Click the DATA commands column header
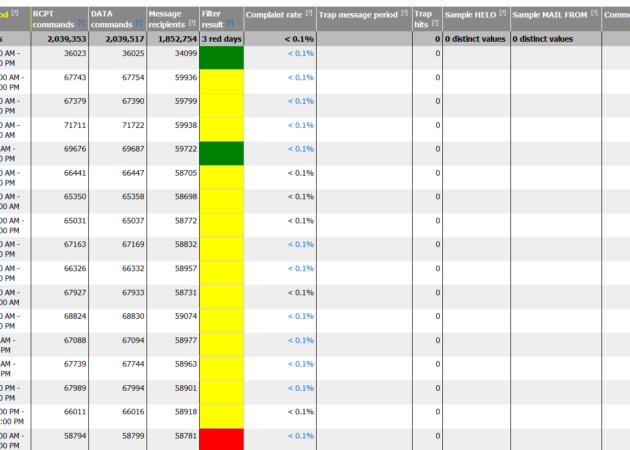The height and width of the screenshot is (450, 630). 117,19
